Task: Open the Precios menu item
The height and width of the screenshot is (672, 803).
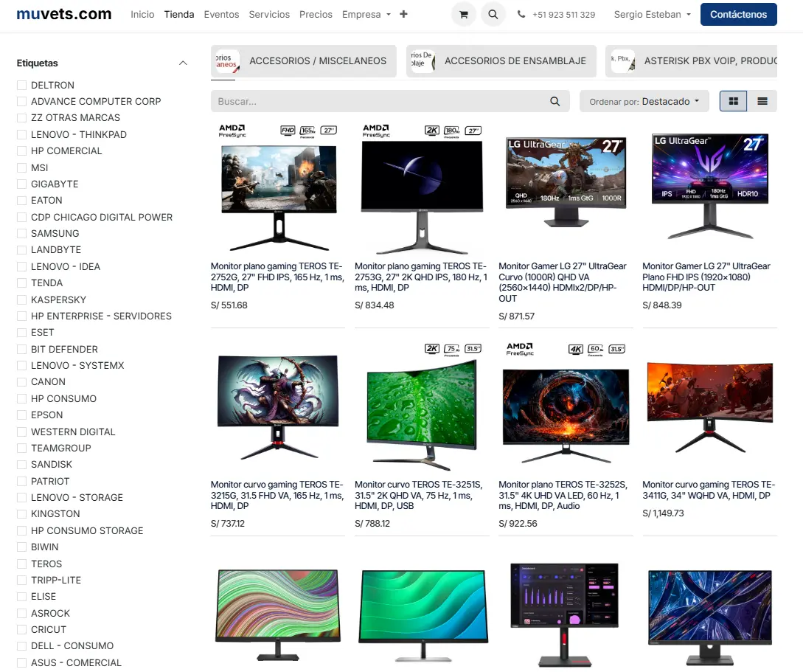Action: 316,14
